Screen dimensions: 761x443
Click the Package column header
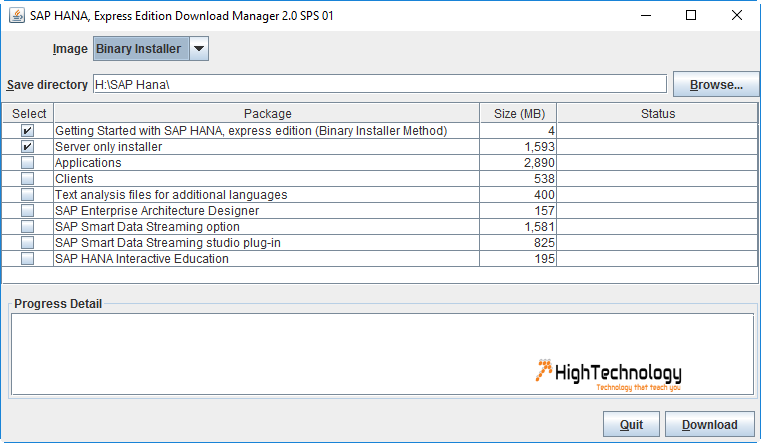pos(267,114)
